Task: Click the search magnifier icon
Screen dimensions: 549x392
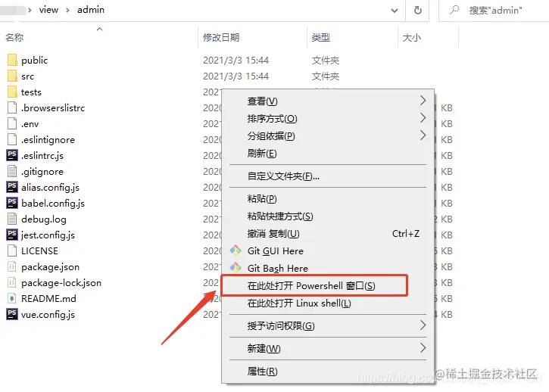Action: coord(454,10)
